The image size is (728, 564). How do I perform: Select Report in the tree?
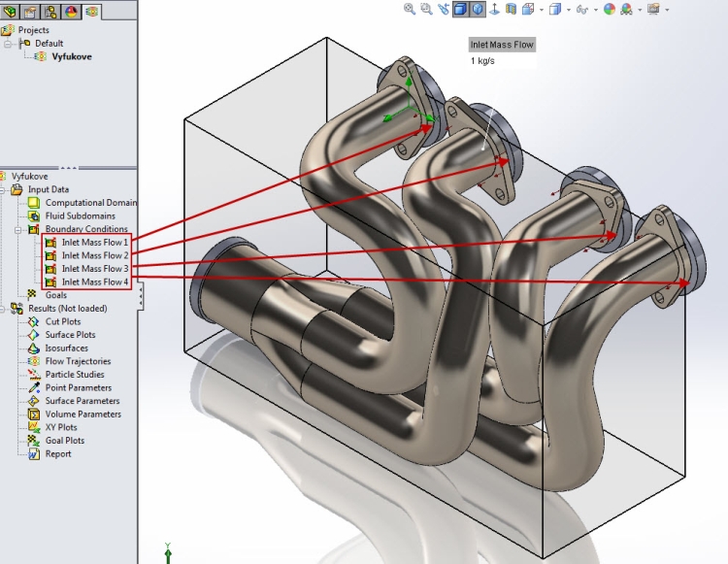[x=58, y=454]
